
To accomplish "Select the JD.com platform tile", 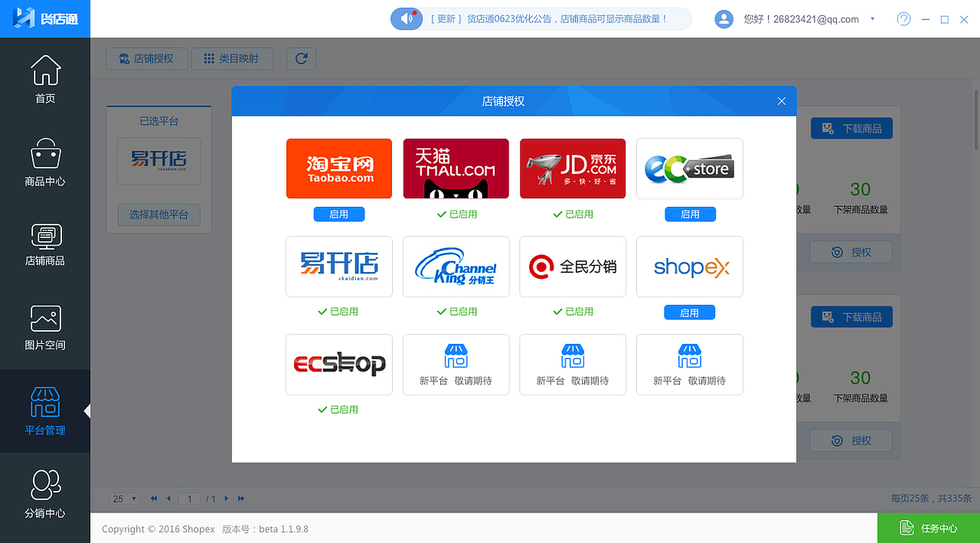I will [573, 168].
